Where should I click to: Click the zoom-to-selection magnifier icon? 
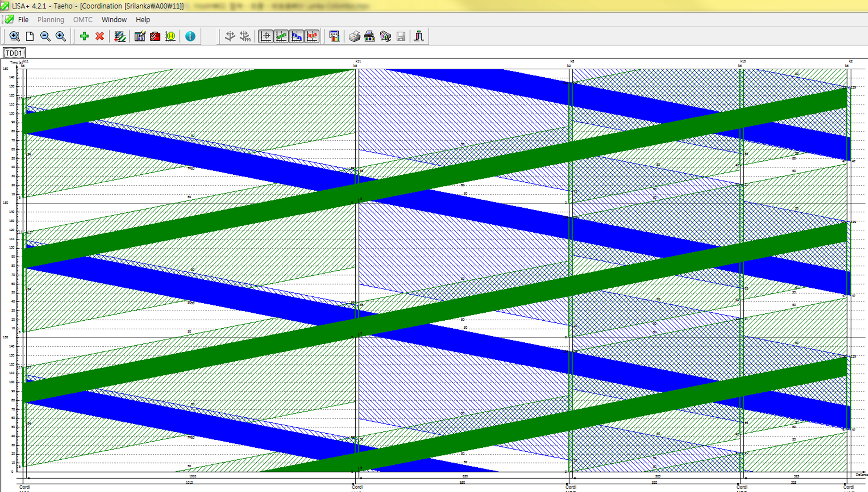coord(14,36)
